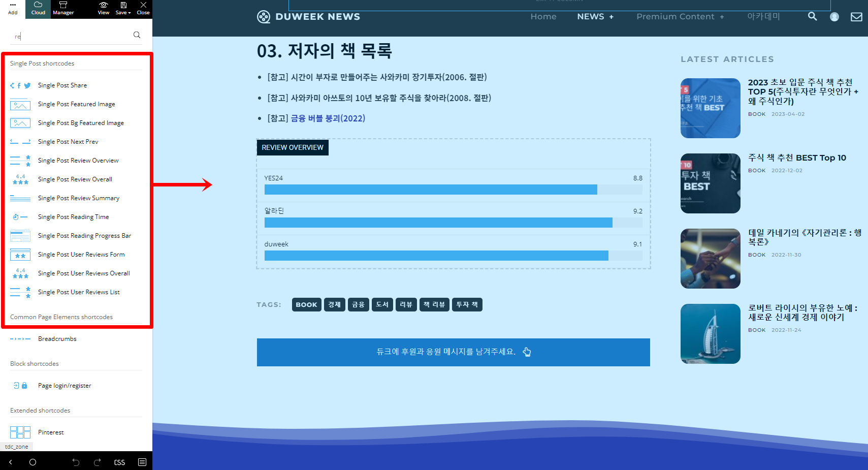Select the Single Post Share element

76,85
